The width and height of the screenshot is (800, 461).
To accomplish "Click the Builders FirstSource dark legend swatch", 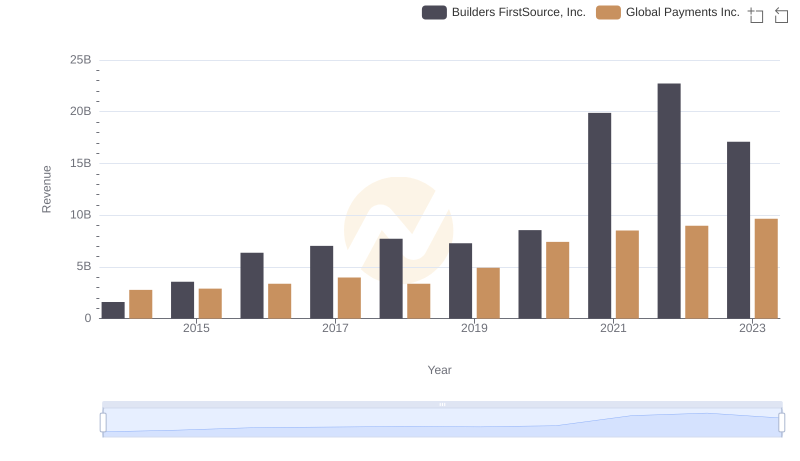I will tap(434, 12).
